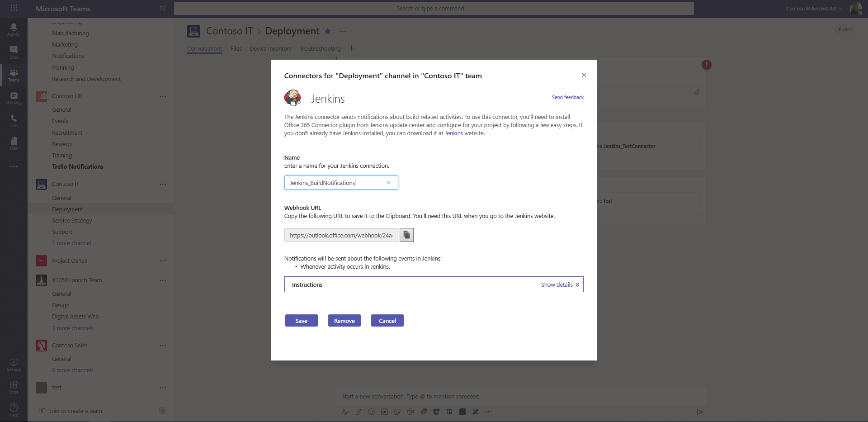The width and height of the screenshot is (868, 422).
Task: Open the Store from the sidebar
Action: 14,387
